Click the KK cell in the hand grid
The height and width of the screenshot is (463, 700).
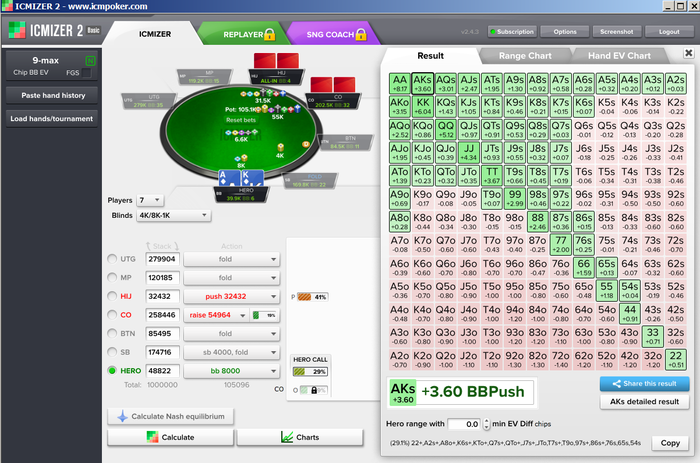(x=423, y=106)
